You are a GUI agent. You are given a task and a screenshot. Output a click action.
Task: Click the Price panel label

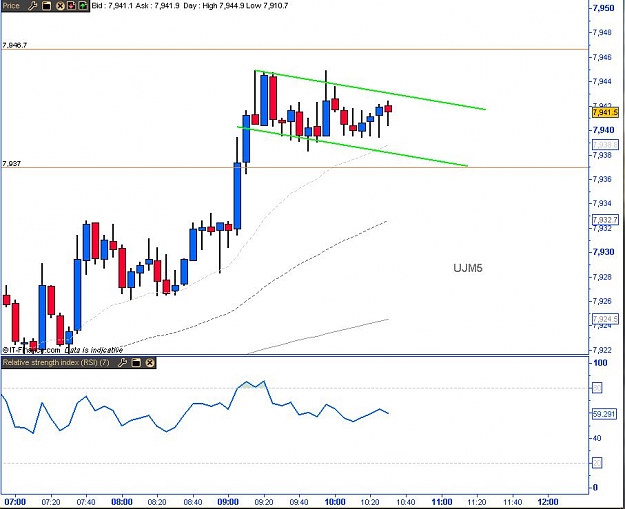(x=11, y=6)
